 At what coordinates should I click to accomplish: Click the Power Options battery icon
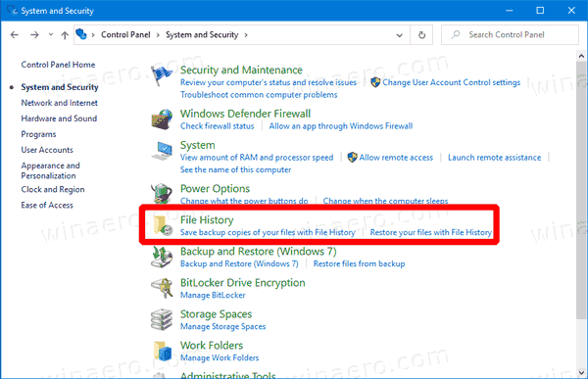pyautogui.click(x=162, y=193)
